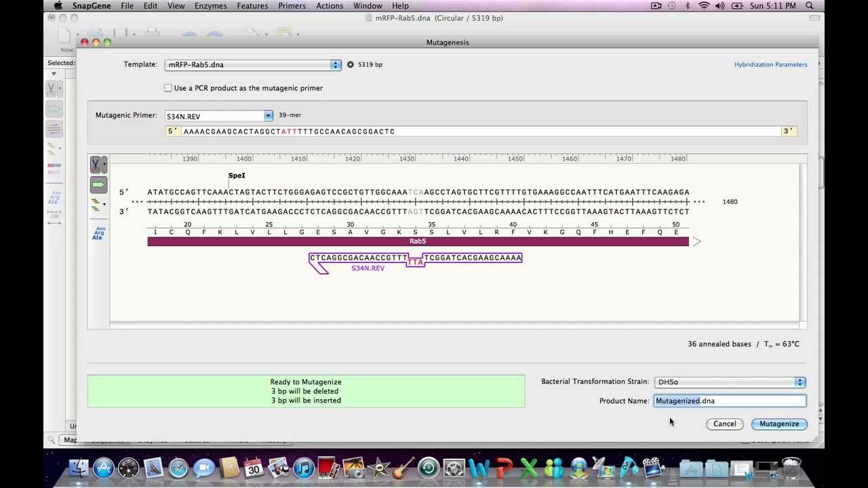The height and width of the screenshot is (488, 868).
Task: Toggle the amino acid translation icon in dialog
Action: (98, 234)
